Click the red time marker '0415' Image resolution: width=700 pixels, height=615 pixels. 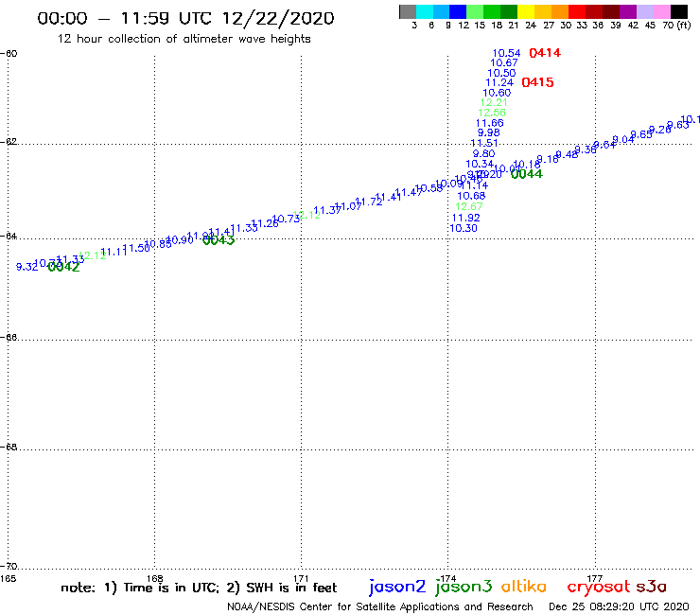[x=537, y=82]
